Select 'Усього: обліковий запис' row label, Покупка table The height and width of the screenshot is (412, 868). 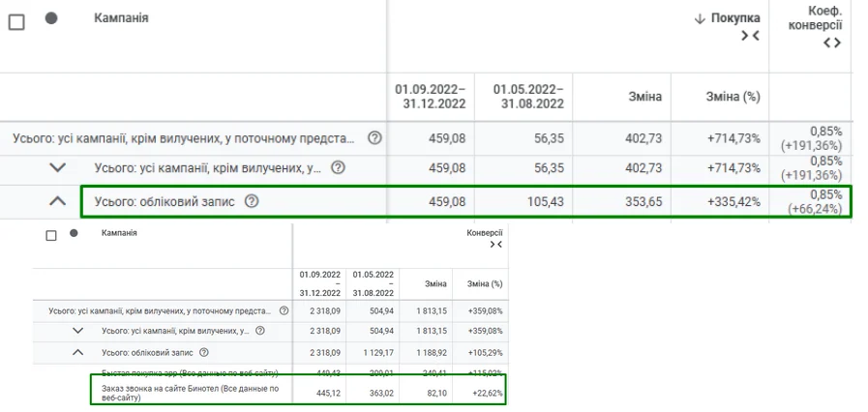click(x=165, y=202)
